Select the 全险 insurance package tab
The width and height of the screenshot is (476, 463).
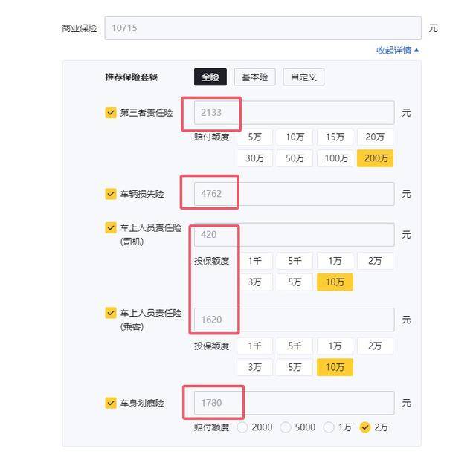[x=210, y=77]
